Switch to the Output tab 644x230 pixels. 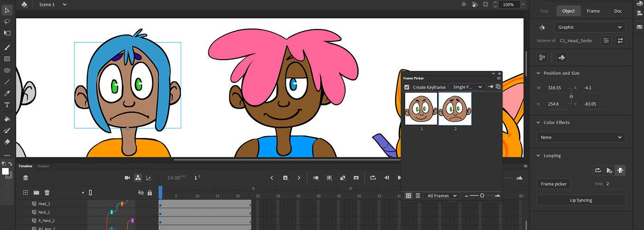coord(43,166)
